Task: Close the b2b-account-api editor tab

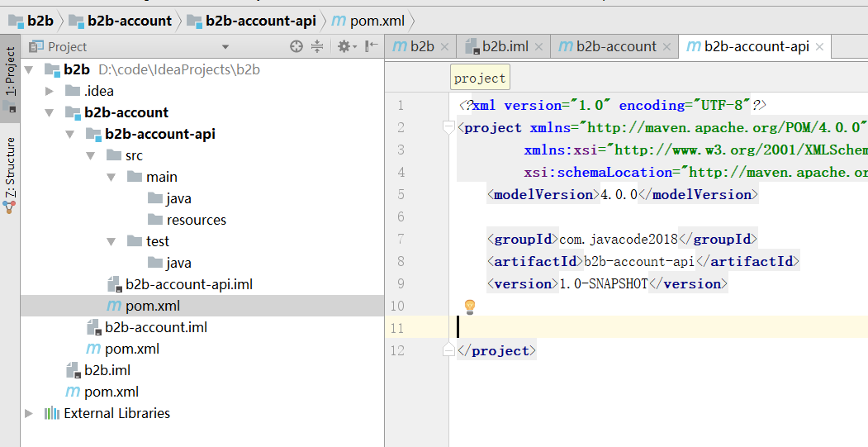Action: tap(820, 47)
